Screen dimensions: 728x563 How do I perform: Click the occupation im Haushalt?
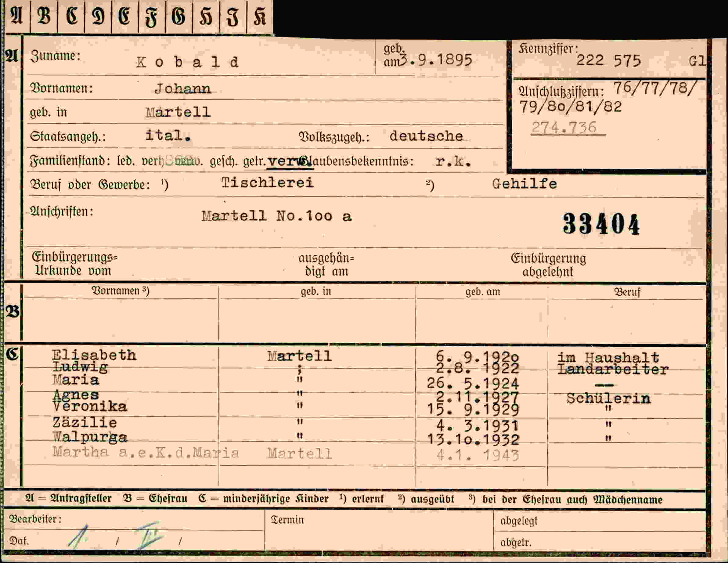click(608, 357)
